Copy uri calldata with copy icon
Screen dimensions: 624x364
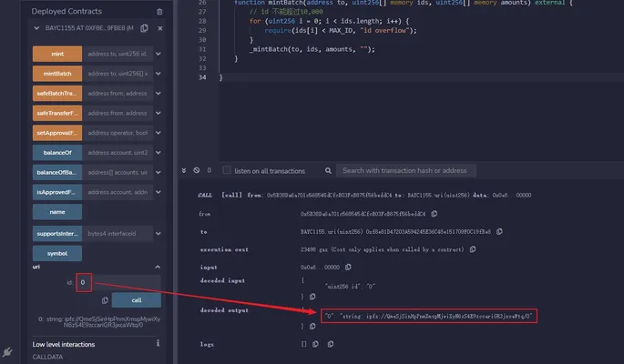pyautogui.click(x=105, y=300)
